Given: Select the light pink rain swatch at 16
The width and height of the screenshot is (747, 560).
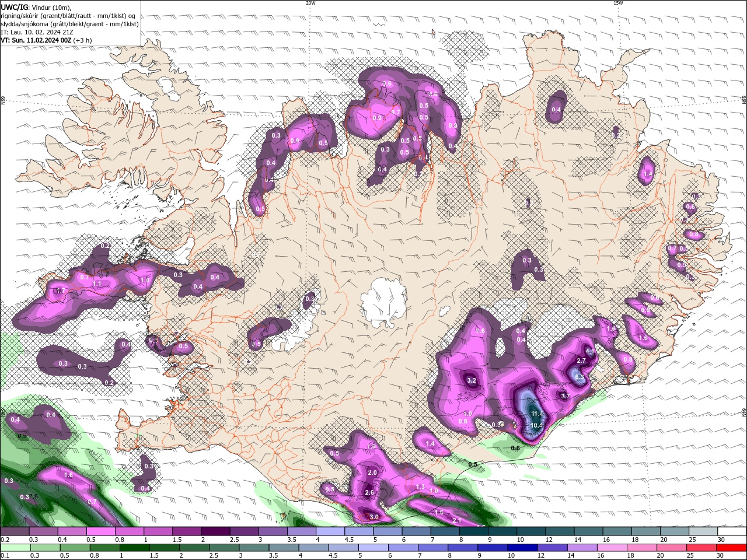Looking at the screenshot, I should 612,548.
